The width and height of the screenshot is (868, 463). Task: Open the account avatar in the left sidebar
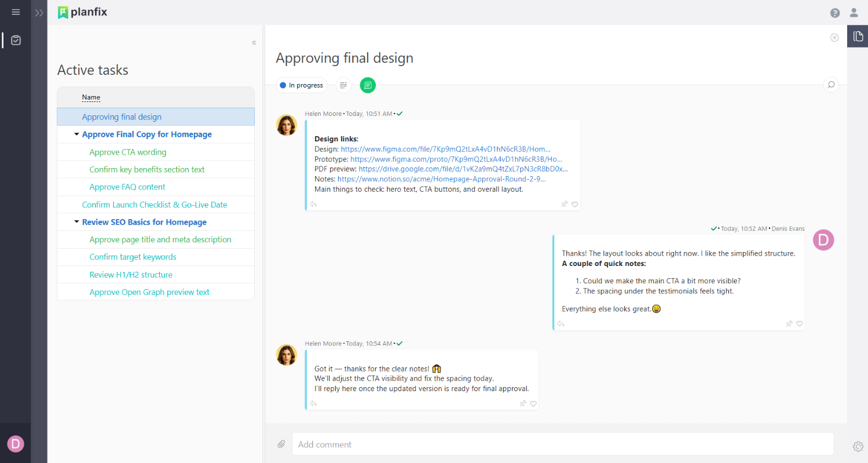[16, 444]
